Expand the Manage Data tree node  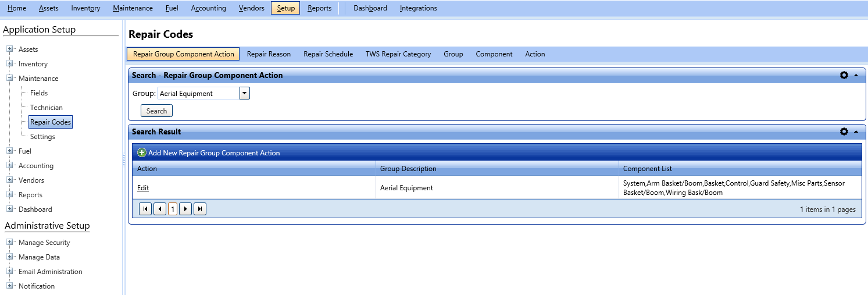(10, 257)
